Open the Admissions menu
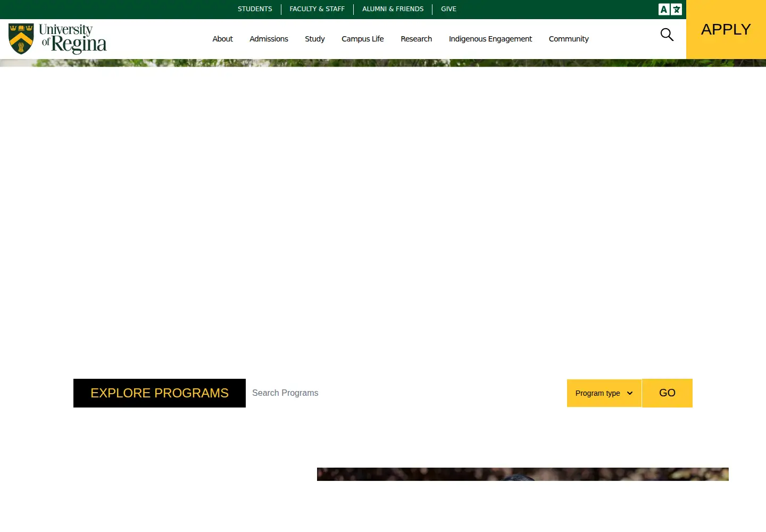 pyautogui.click(x=269, y=39)
